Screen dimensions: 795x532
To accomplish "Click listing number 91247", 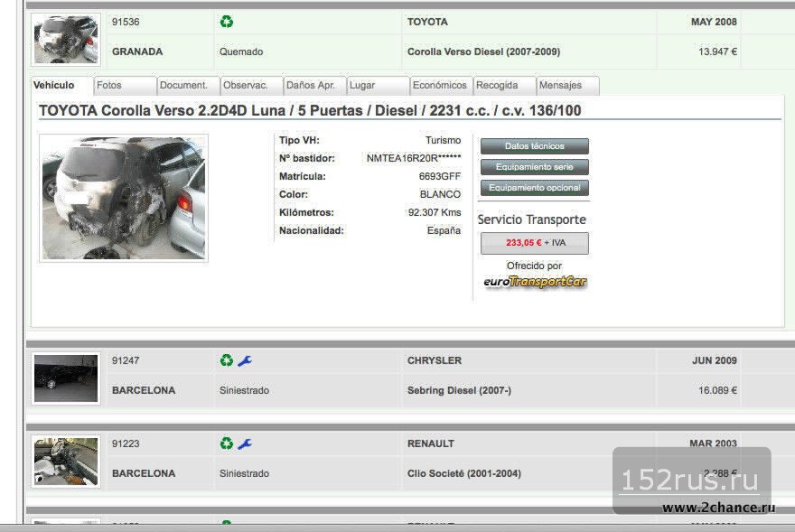I will tap(126, 360).
